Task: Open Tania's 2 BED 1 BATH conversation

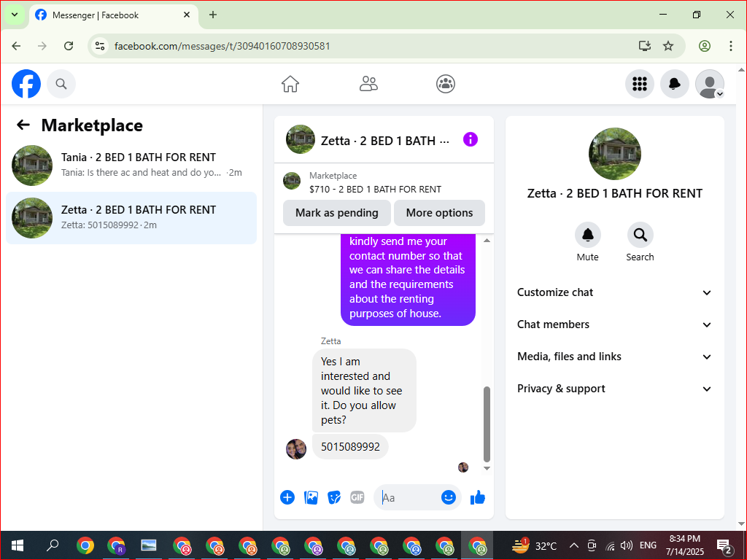Action: pos(131,166)
